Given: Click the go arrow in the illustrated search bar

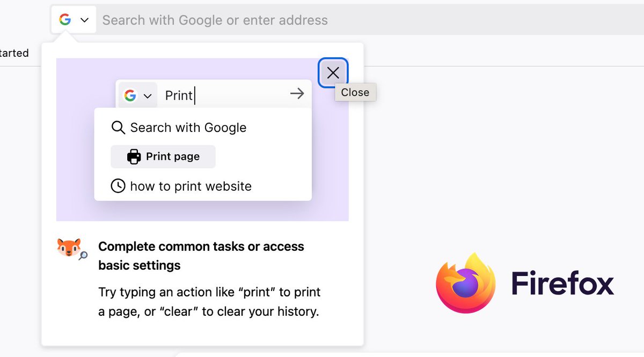Looking at the screenshot, I should pos(297,94).
